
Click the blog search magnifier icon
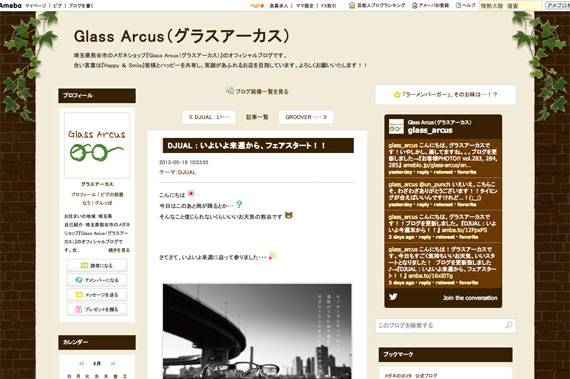[x=509, y=325]
